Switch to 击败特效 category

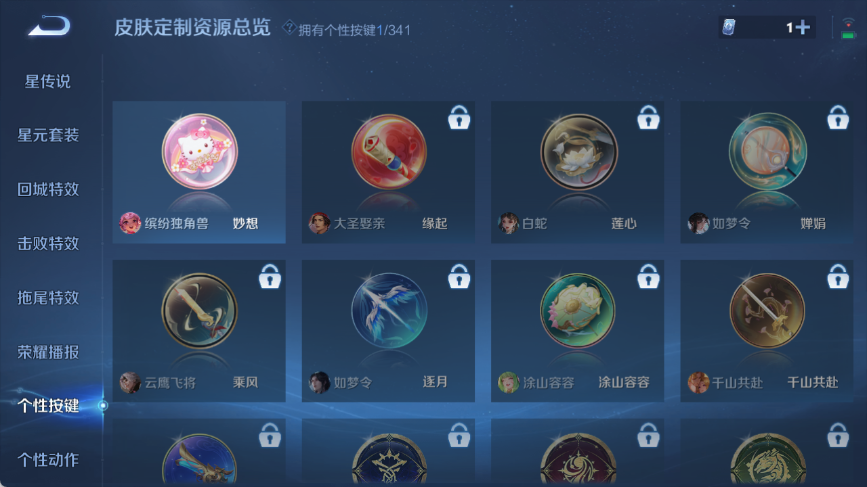pyautogui.click(x=48, y=243)
